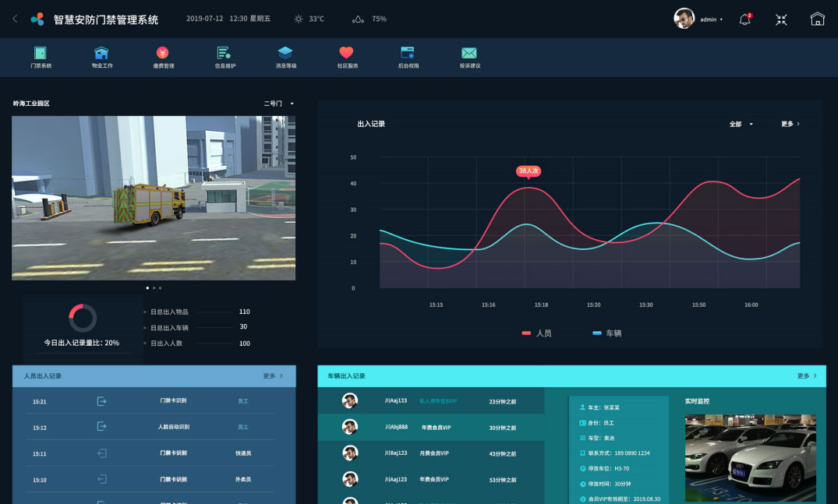
Task: Go to home via house icon
Action: pos(817,19)
